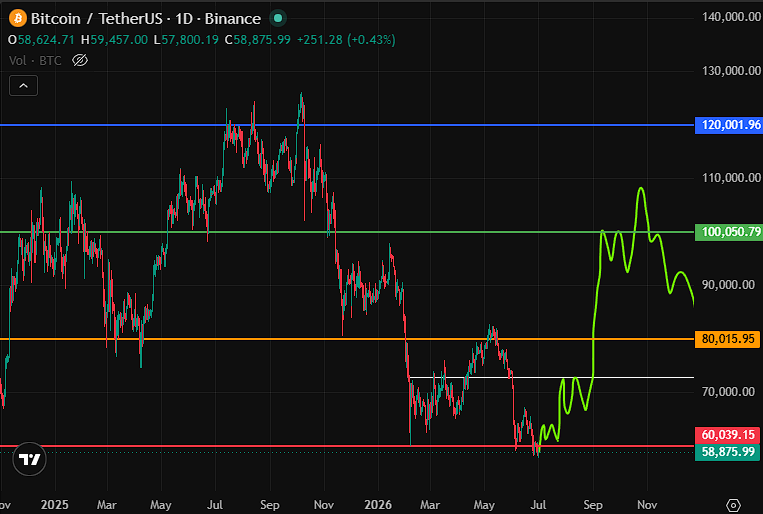The image size is (763, 514).
Task: Click the 2025 label on time axis
Action: coord(54,505)
